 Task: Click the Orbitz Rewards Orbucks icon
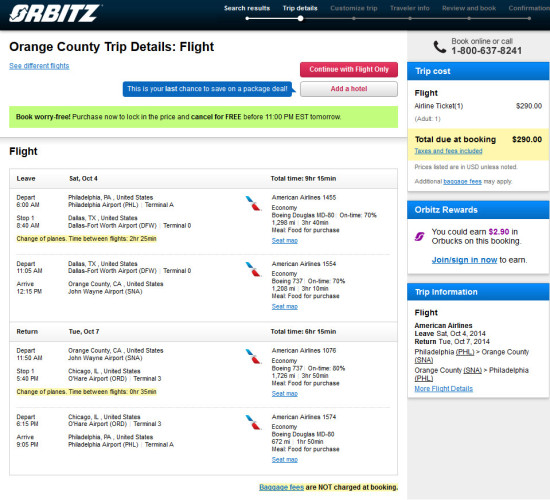420,236
